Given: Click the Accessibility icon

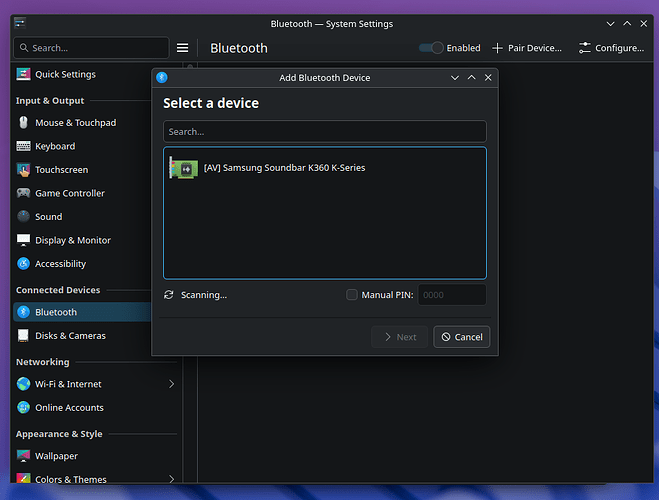Looking at the screenshot, I should point(24,264).
